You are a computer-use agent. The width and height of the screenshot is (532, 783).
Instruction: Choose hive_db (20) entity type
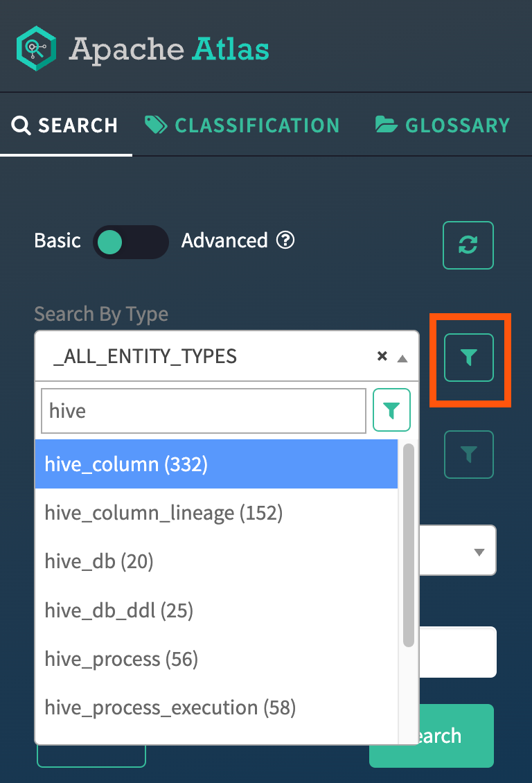(x=99, y=561)
